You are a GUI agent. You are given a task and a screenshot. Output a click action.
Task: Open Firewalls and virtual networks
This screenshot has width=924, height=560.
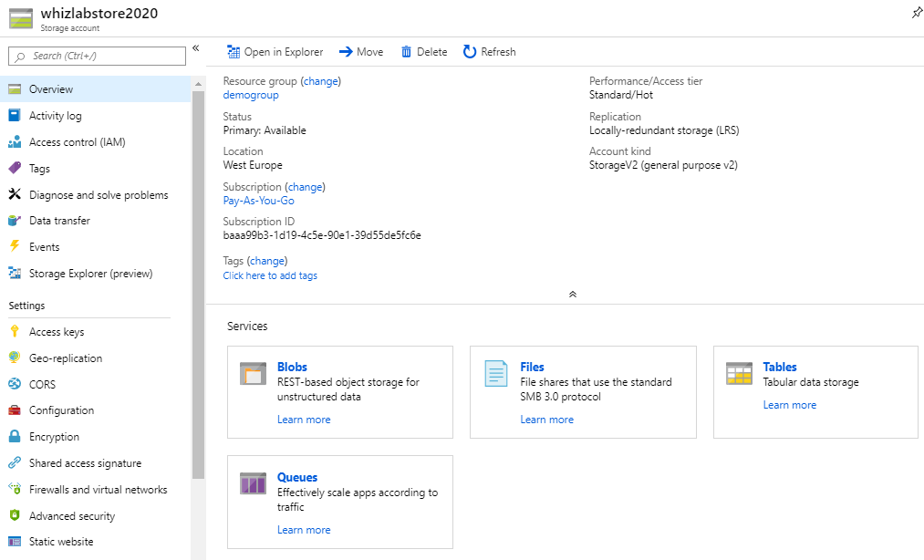(x=96, y=489)
